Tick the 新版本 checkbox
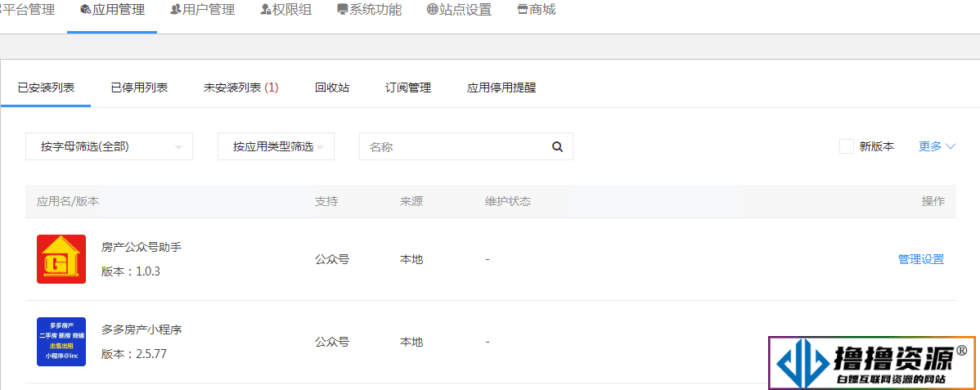Viewport: 980px width, 390px height. tap(846, 146)
